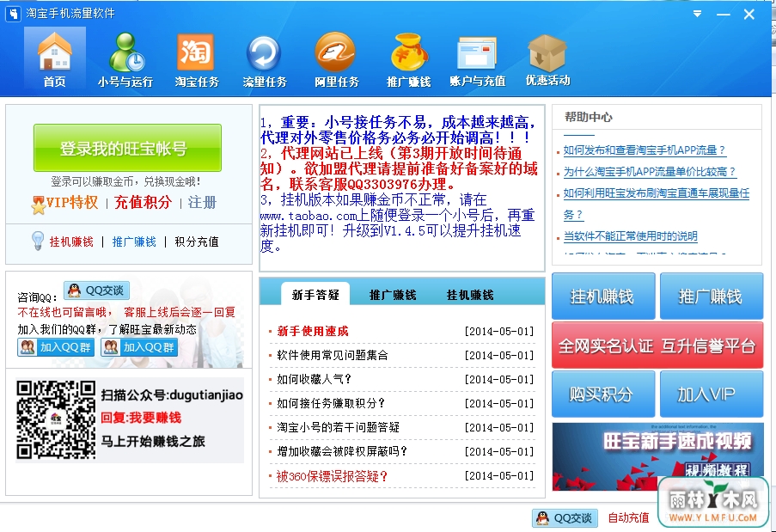This screenshot has height=532, width=776.
Task: Select the 新手答疑 tab
Action: tap(315, 295)
